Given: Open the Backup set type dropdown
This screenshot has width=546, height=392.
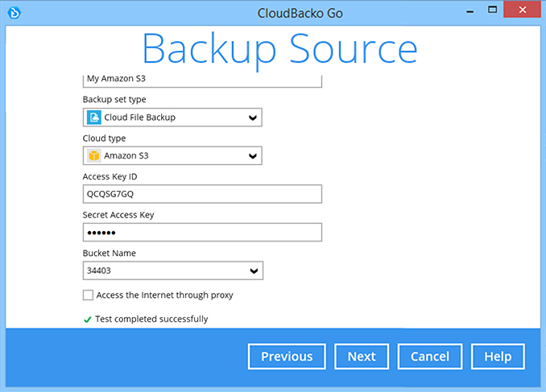Looking at the screenshot, I should click(172, 118).
